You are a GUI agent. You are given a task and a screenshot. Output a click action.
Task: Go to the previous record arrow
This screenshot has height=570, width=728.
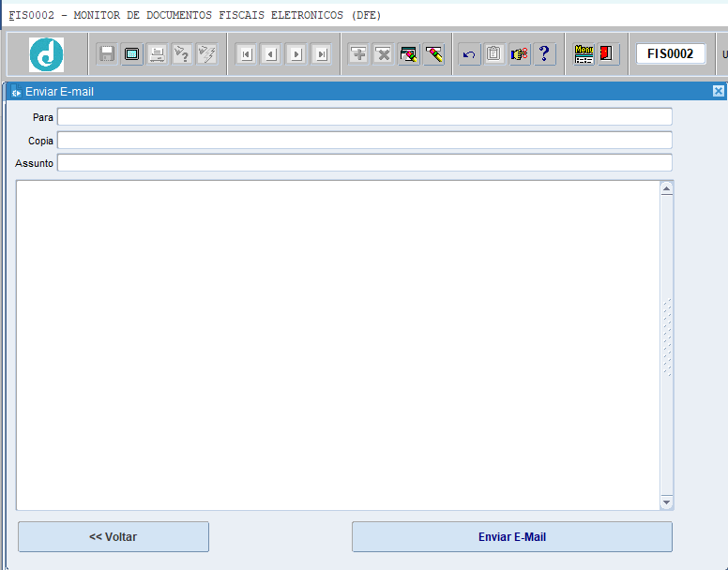click(x=271, y=54)
